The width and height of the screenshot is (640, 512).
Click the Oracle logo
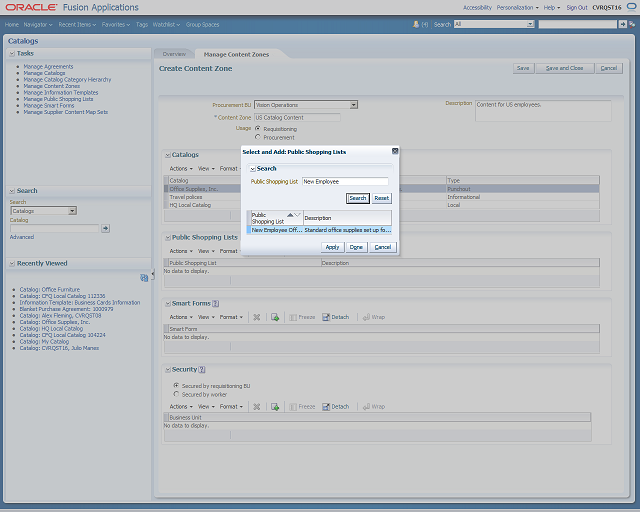click(x=31, y=7)
